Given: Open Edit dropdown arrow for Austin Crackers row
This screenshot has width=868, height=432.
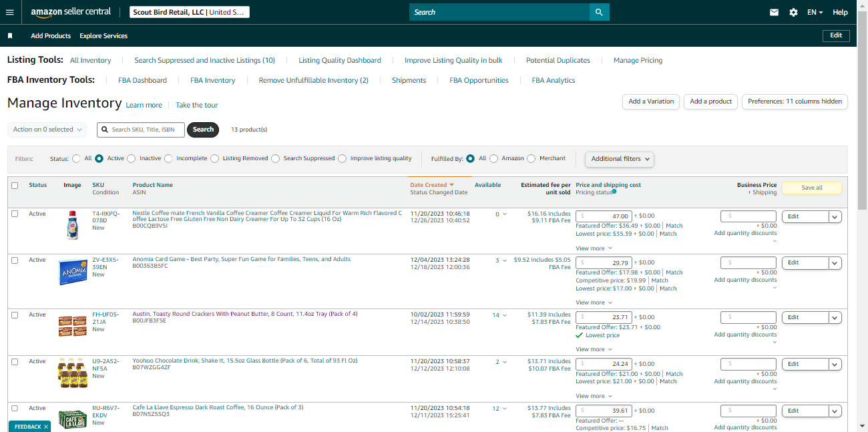Looking at the screenshot, I should point(835,318).
